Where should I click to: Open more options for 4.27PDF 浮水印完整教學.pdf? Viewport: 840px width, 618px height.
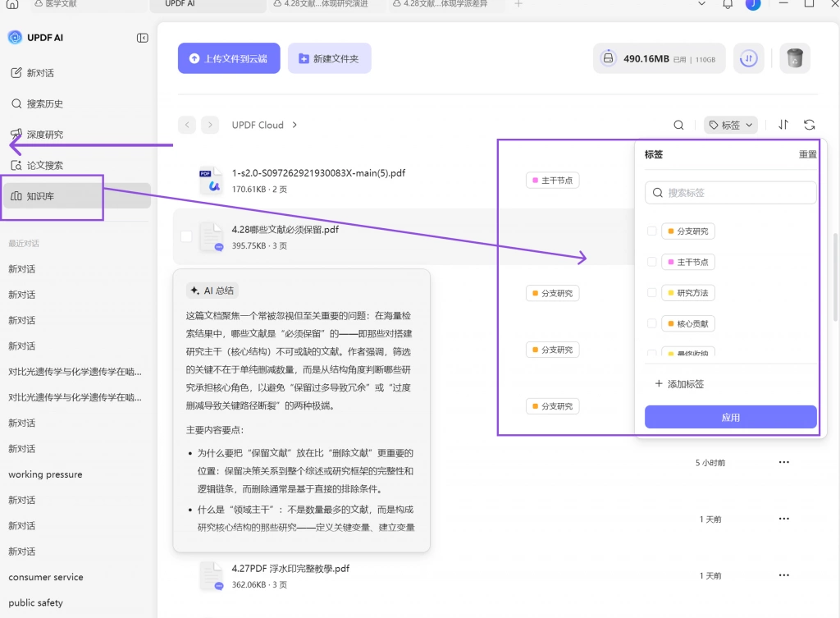point(783,575)
